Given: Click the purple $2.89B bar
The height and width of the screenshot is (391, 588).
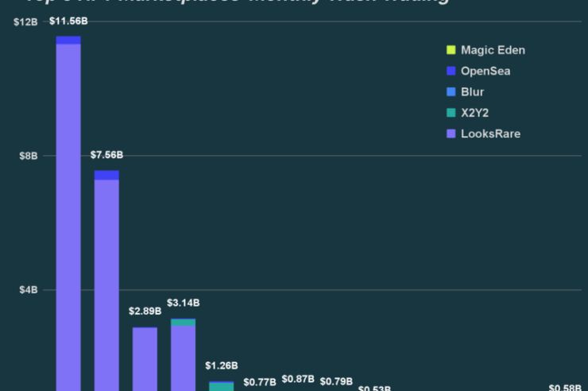Looking at the screenshot, I should coord(145,359).
